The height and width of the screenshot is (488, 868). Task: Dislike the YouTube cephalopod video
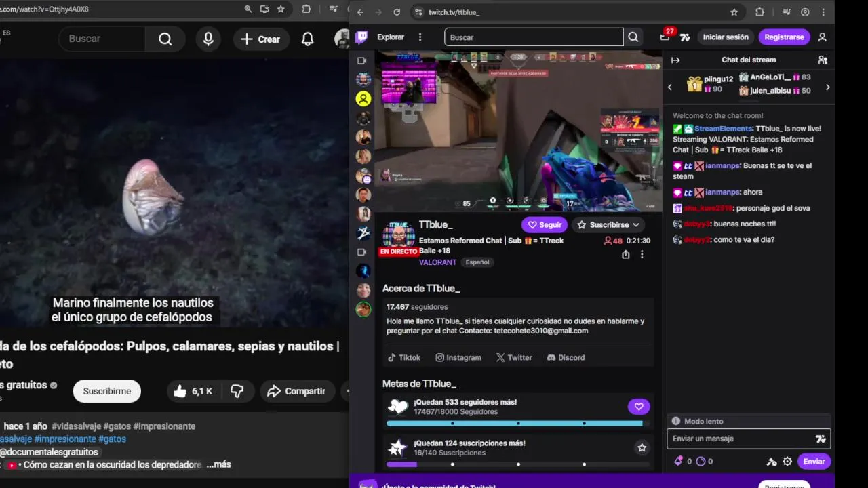237,391
